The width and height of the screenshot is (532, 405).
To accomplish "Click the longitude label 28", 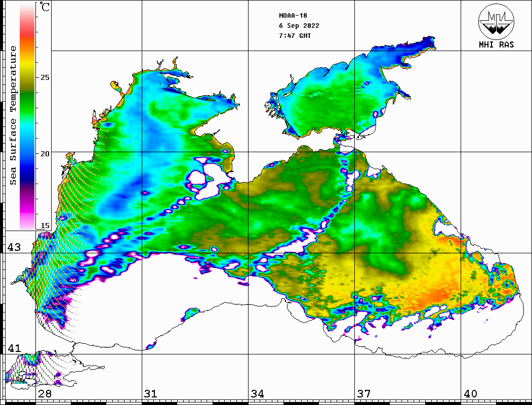I will (x=45, y=393).
